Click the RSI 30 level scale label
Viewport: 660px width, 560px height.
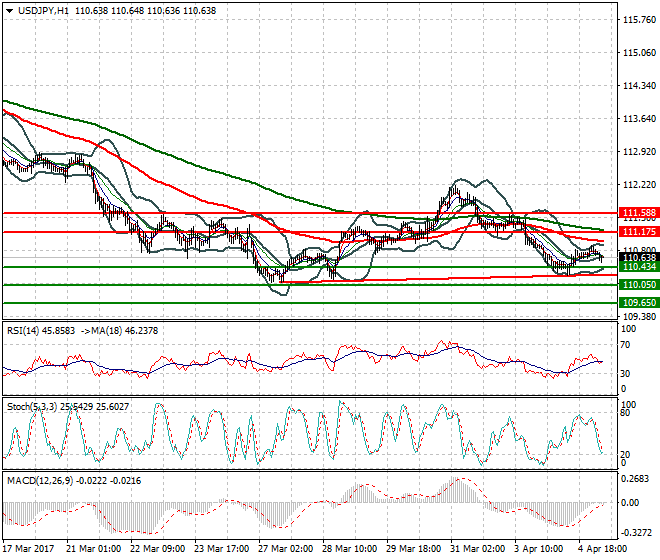[x=625, y=373]
